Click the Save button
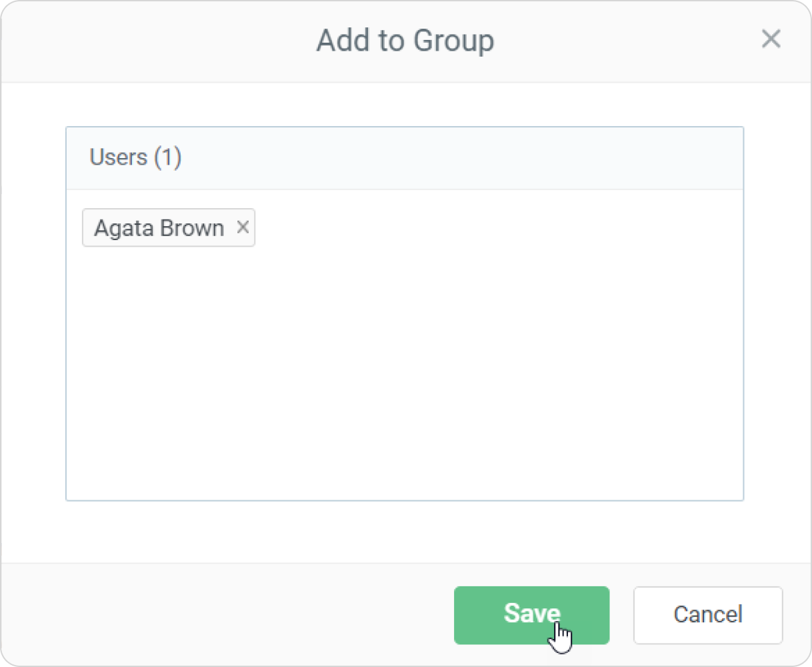812x667 pixels. [x=531, y=615]
